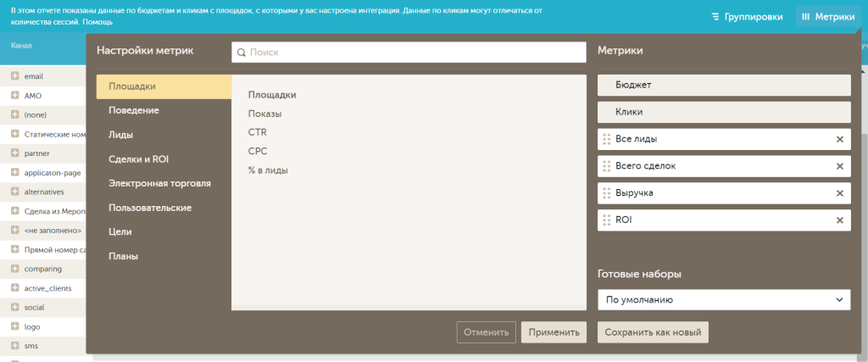Select the Поведение category
868x362 pixels.
pyautogui.click(x=132, y=110)
